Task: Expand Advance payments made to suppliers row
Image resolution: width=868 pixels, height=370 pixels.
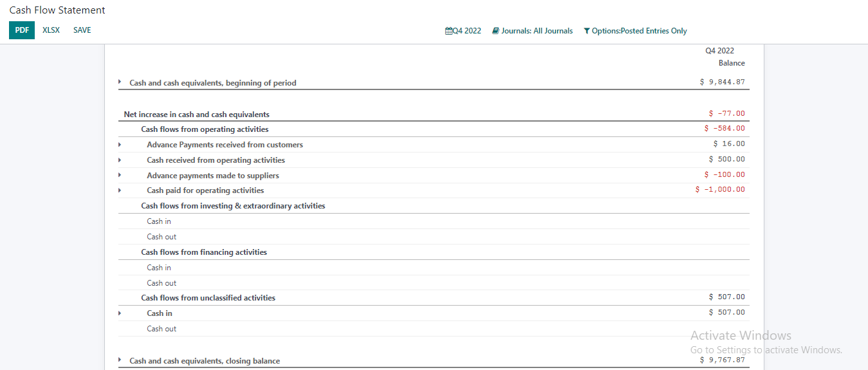Action: coord(120,175)
